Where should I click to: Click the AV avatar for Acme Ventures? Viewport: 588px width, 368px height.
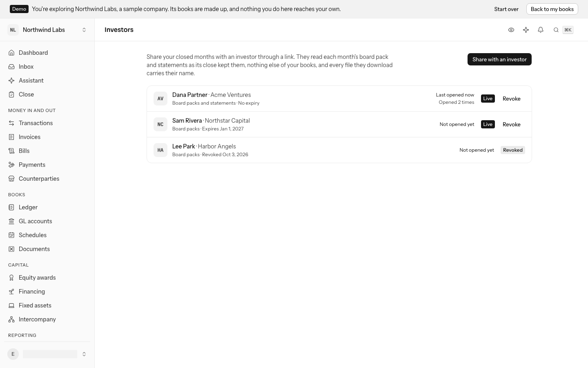[x=160, y=99]
